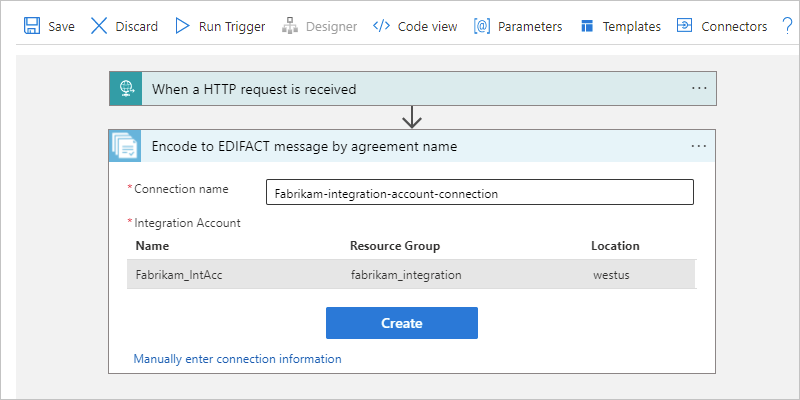800x400 pixels.
Task: Focus the Connection name text field
Action: pos(480,193)
